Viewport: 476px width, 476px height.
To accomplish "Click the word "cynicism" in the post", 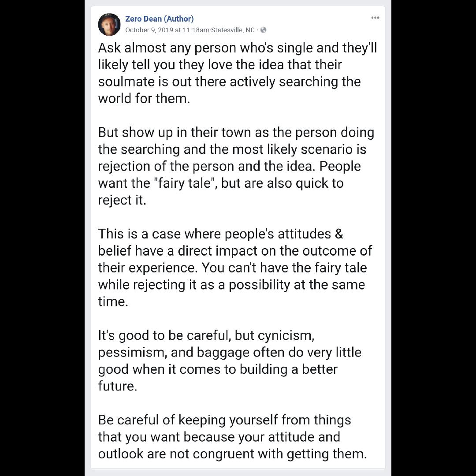I will pos(286,335).
